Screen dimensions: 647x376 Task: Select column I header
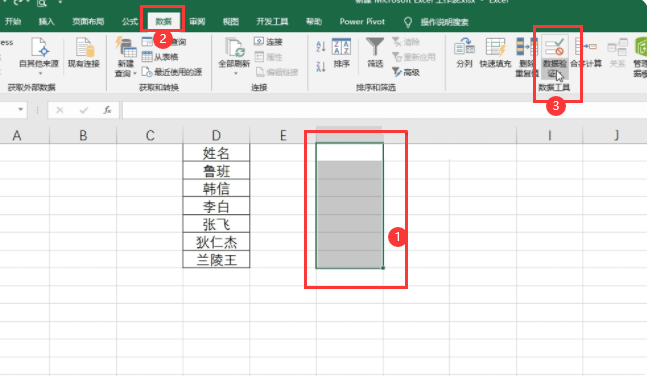click(x=549, y=135)
